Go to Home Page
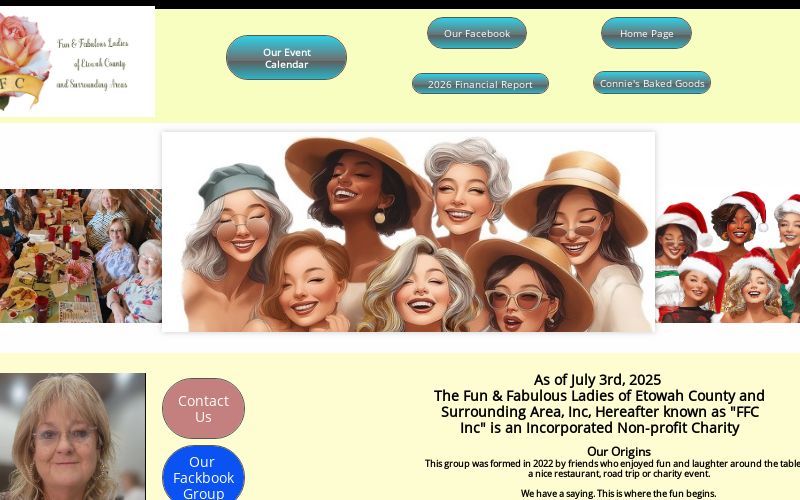Image resolution: width=800 pixels, height=500 pixels. point(646,33)
